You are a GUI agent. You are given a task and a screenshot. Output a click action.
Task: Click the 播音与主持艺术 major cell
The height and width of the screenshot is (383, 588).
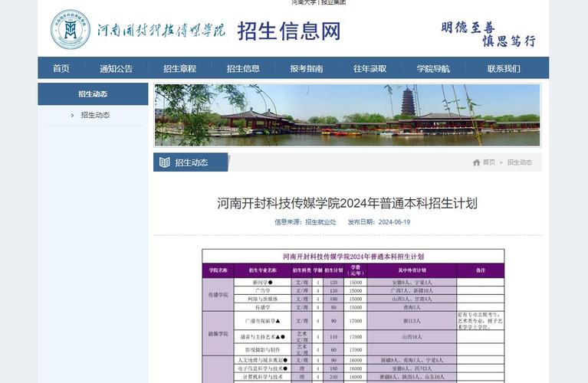point(263,337)
